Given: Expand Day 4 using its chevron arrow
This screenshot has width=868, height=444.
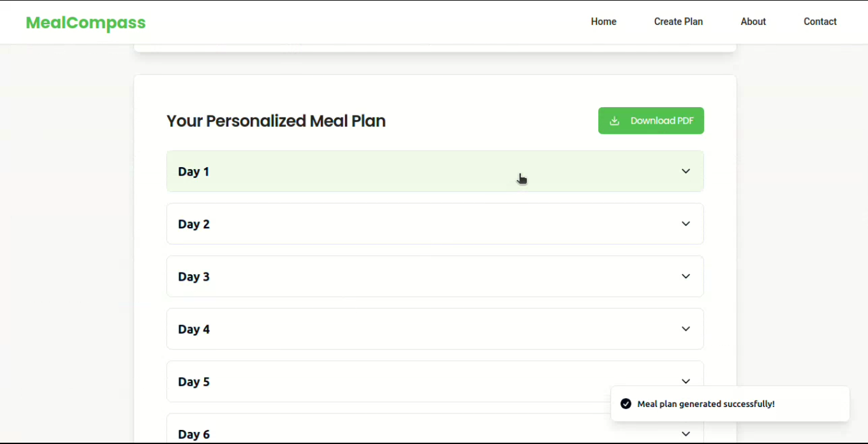Looking at the screenshot, I should [686, 329].
